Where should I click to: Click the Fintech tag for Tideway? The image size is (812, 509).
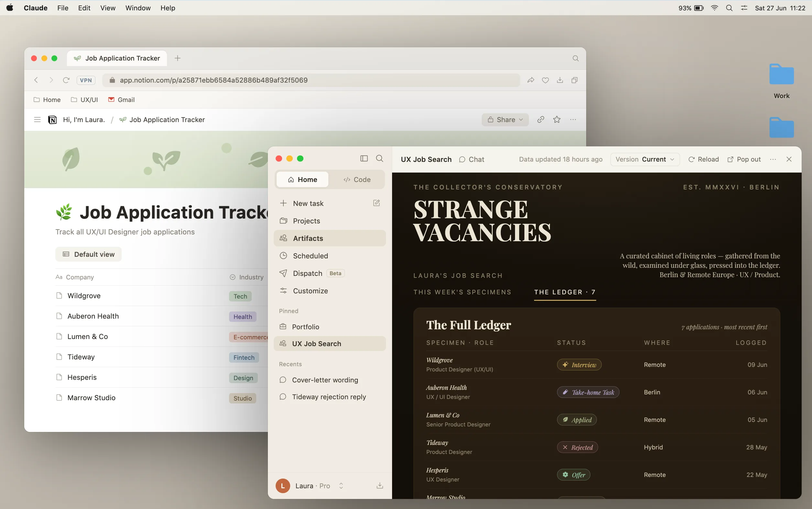tap(244, 357)
